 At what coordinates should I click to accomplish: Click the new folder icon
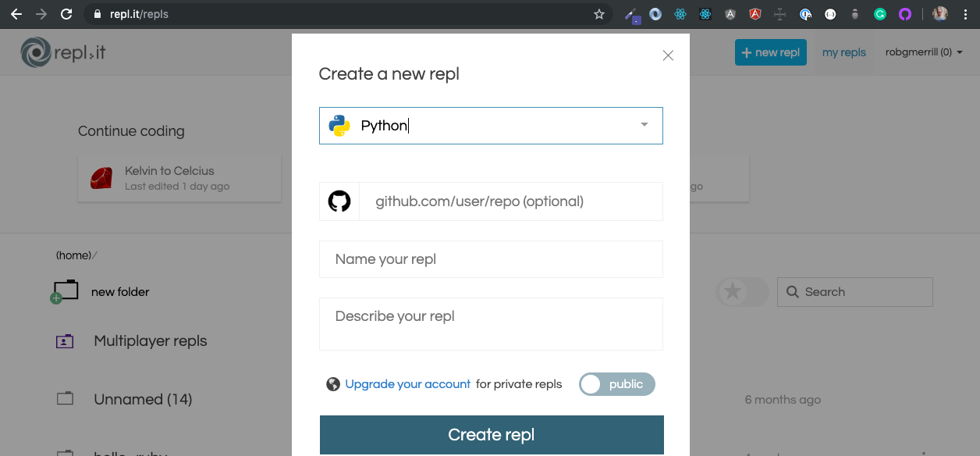pos(65,291)
